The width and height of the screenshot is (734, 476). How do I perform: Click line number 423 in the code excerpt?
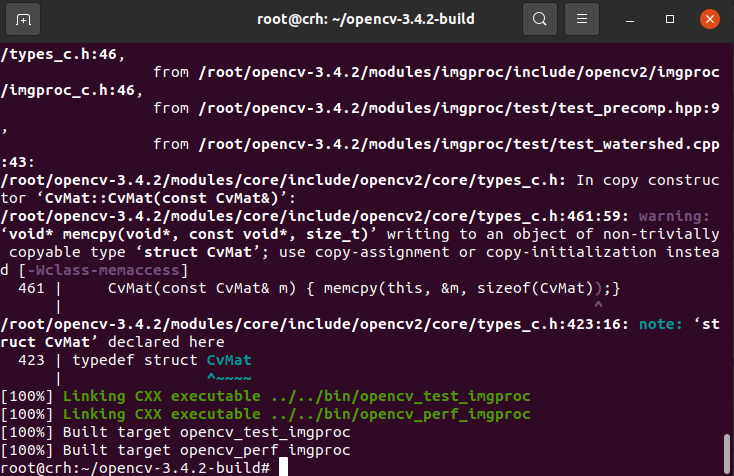point(31,360)
